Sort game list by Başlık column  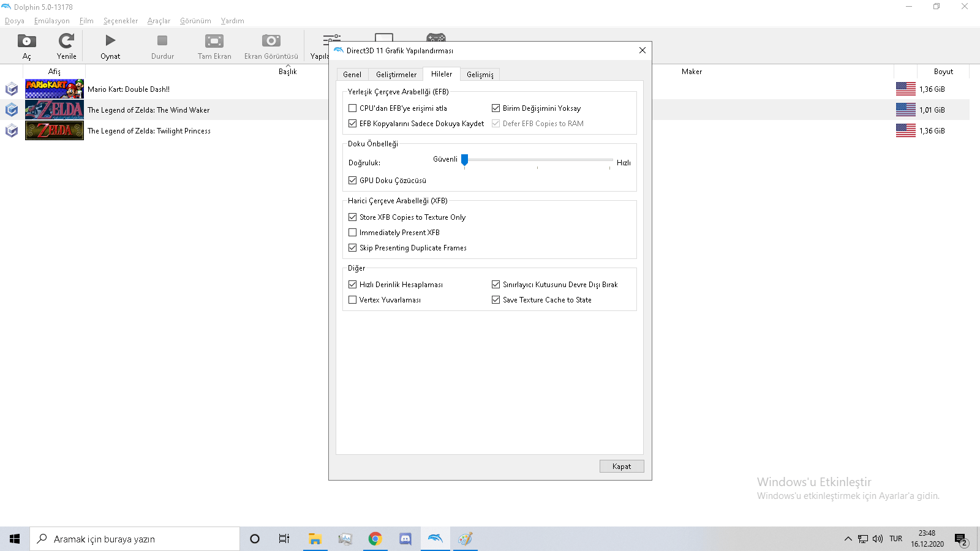point(287,72)
